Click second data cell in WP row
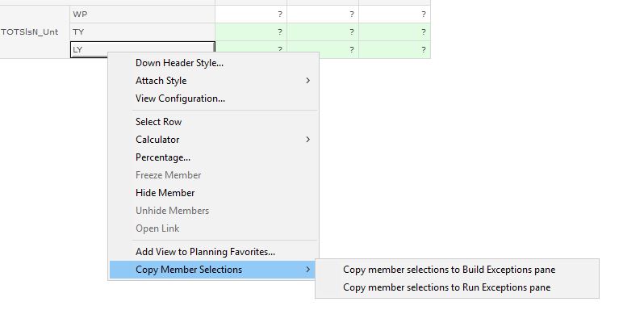Image resolution: width=644 pixels, height=331 pixels. click(323, 14)
